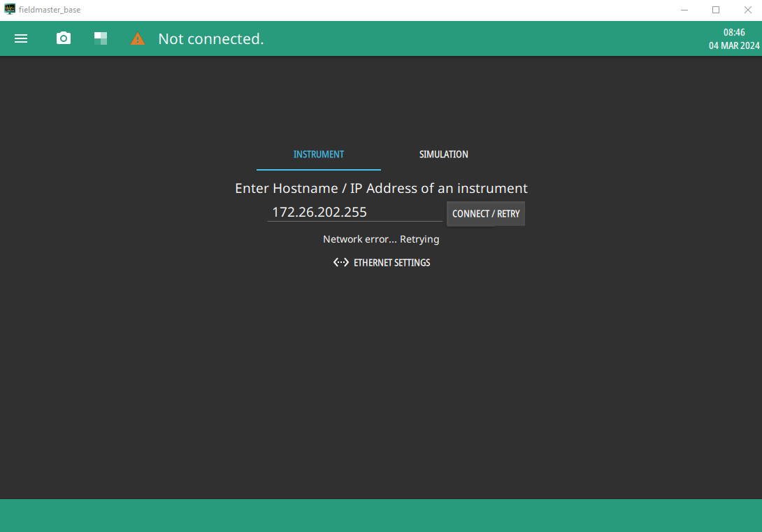Close the fieldmaster_base window
The image size is (762, 532).
[747, 10]
